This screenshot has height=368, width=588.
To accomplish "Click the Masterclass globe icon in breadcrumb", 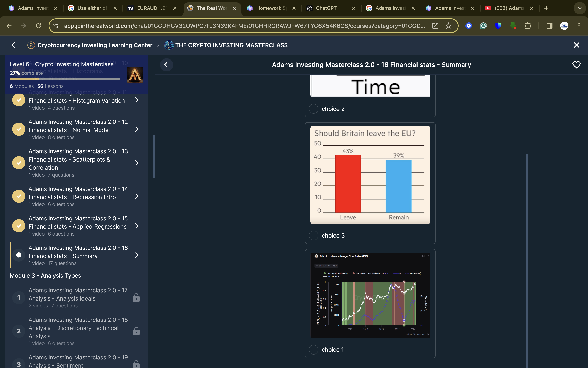I will [x=169, y=45].
